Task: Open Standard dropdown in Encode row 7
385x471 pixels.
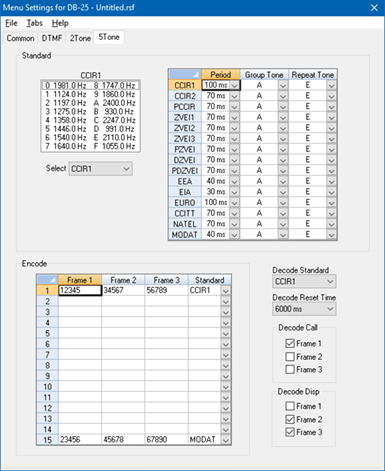Action: [x=226, y=355]
